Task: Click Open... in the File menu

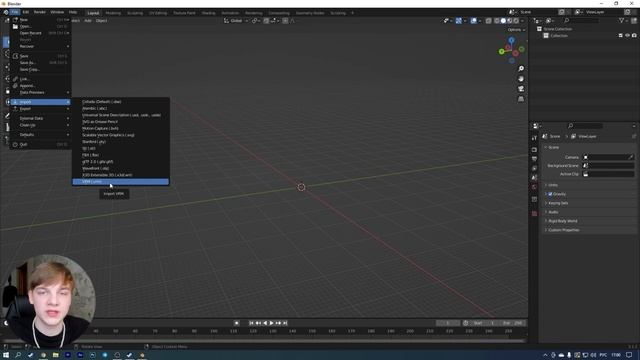Action: pos(41,26)
